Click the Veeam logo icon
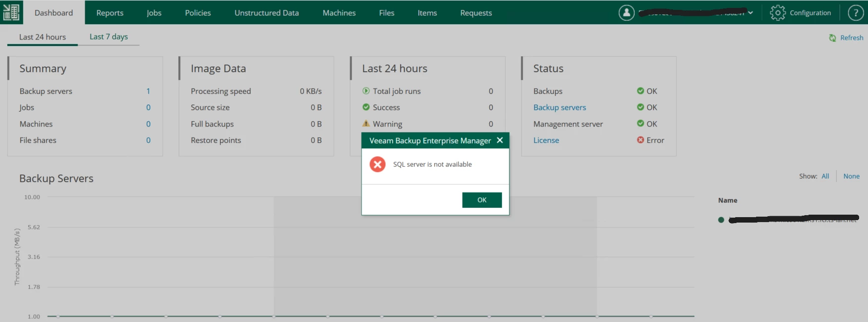Image resolution: width=868 pixels, height=322 pixels. [11, 12]
